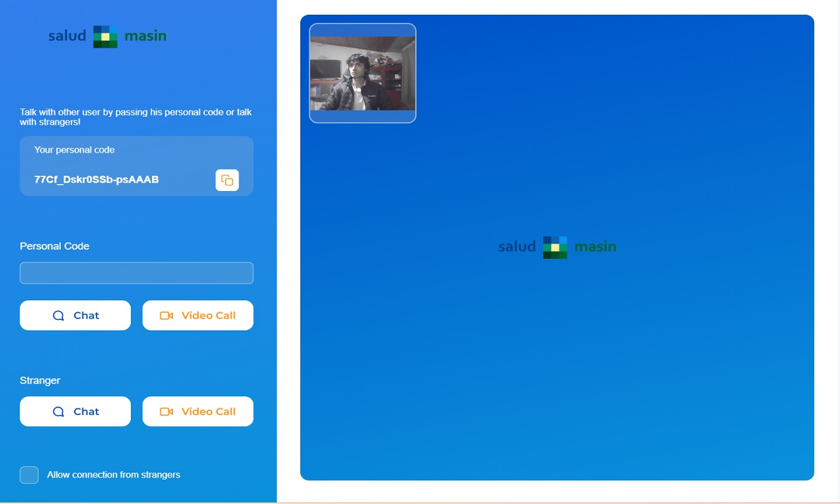
Task: Click the chat bubble icon under Personal Code
Action: coord(59,316)
